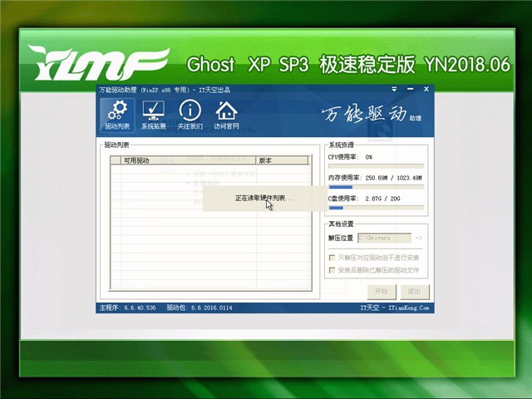
Task: Click the 正在读取硬件列表 message
Action: [x=264, y=198]
